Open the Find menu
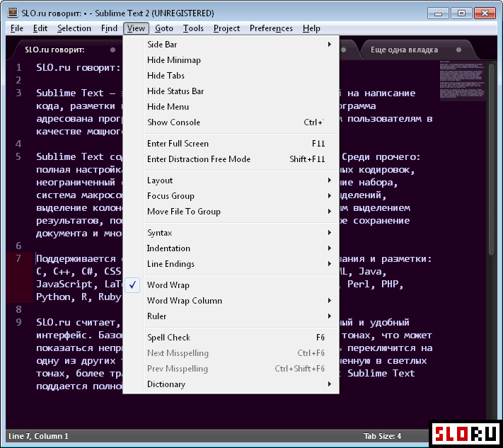 [x=109, y=28]
